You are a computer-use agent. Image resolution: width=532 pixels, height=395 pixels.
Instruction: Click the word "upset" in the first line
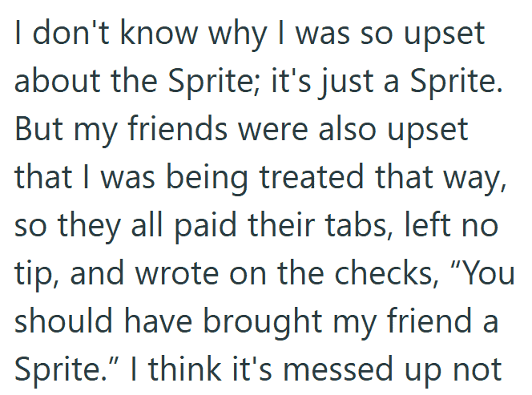coord(445,34)
